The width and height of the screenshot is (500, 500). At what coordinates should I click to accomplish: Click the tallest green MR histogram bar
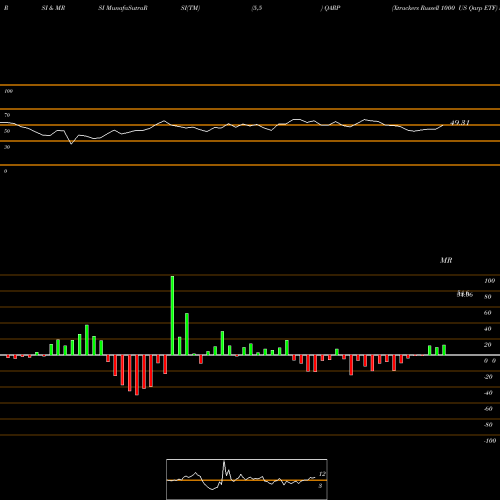[x=172, y=315]
